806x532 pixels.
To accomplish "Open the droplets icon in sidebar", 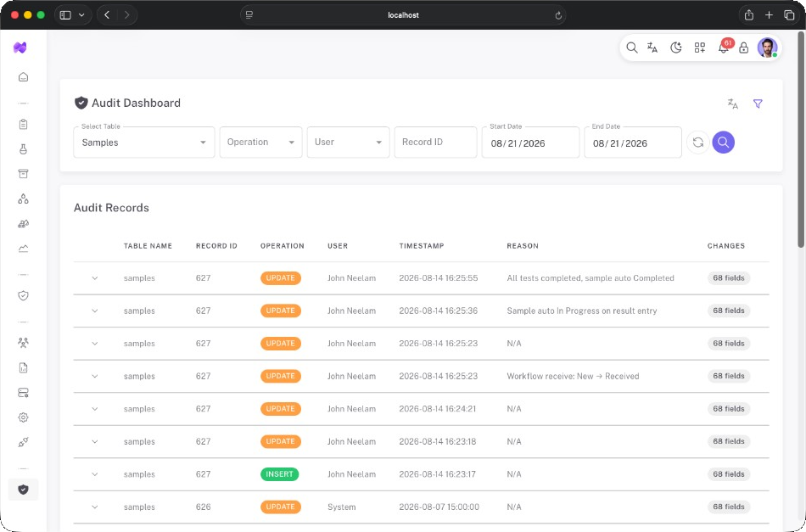I will point(23,199).
